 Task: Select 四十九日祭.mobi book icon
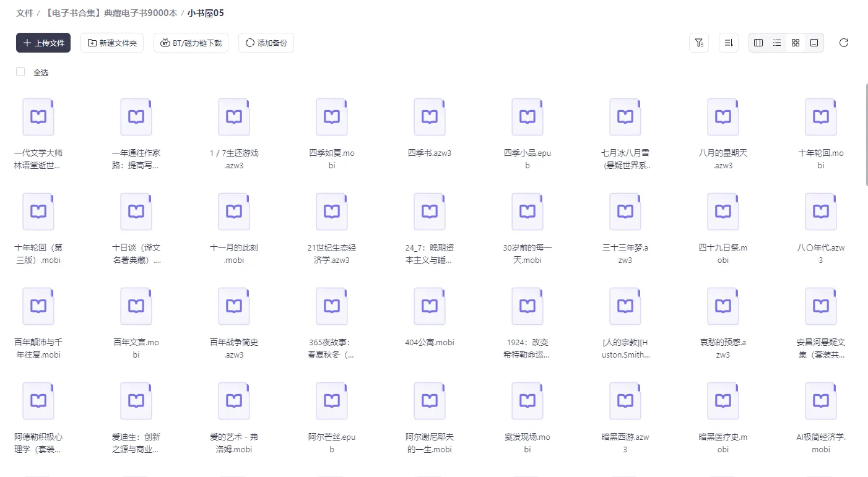[x=723, y=212]
